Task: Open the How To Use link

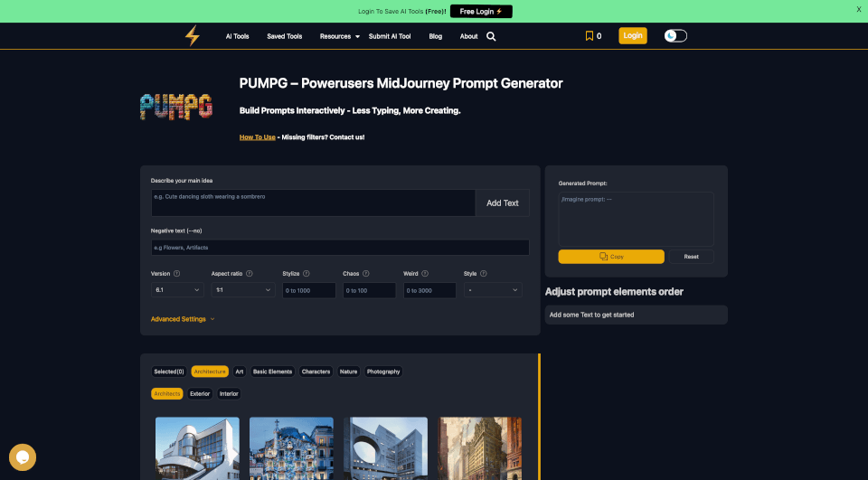Action: pyautogui.click(x=258, y=137)
